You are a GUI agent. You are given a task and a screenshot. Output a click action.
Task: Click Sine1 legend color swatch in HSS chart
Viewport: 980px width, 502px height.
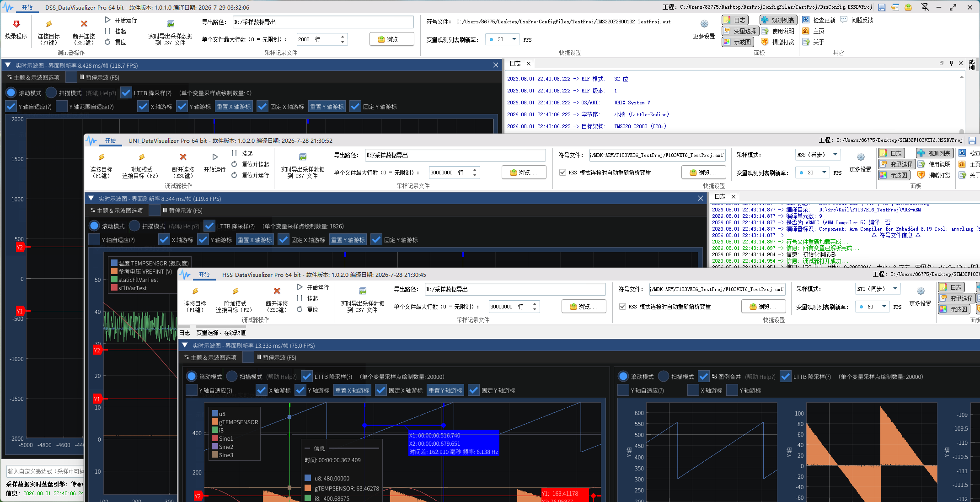coord(214,438)
